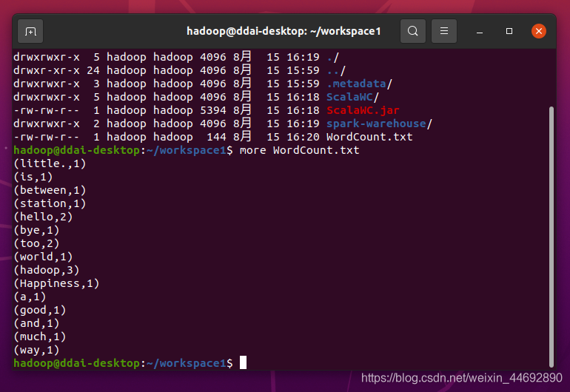Click the (between,1) output line
570x392 pixels.
click(50, 190)
